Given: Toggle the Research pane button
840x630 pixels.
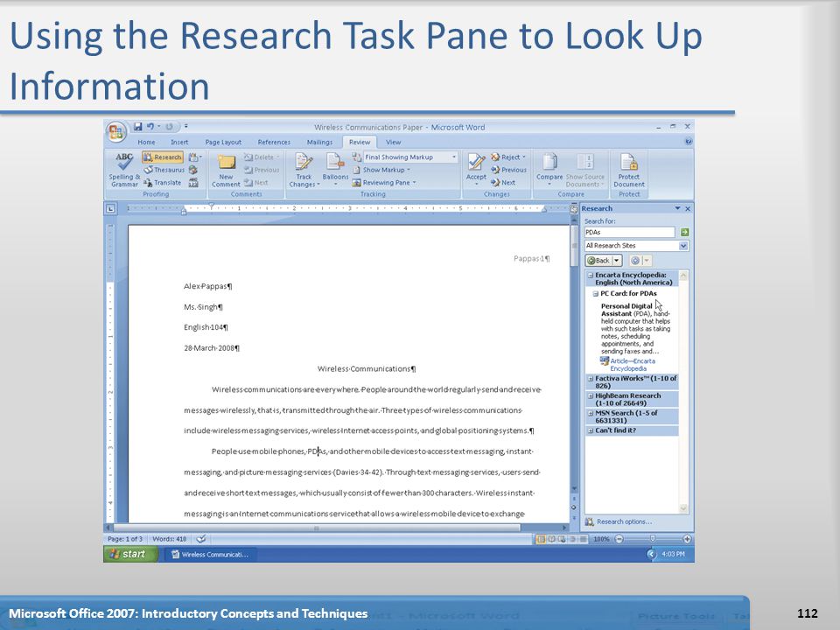Looking at the screenshot, I should click(x=163, y=157).
